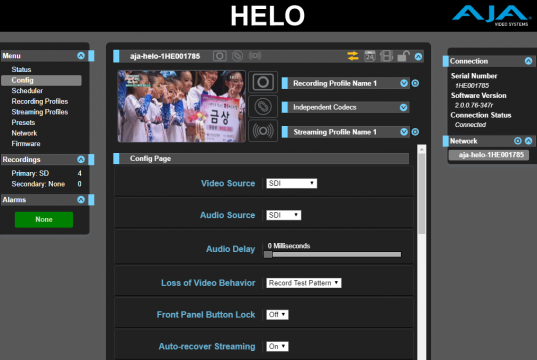
Task: Collapse the Connection panel
Action: coord(528,61)
